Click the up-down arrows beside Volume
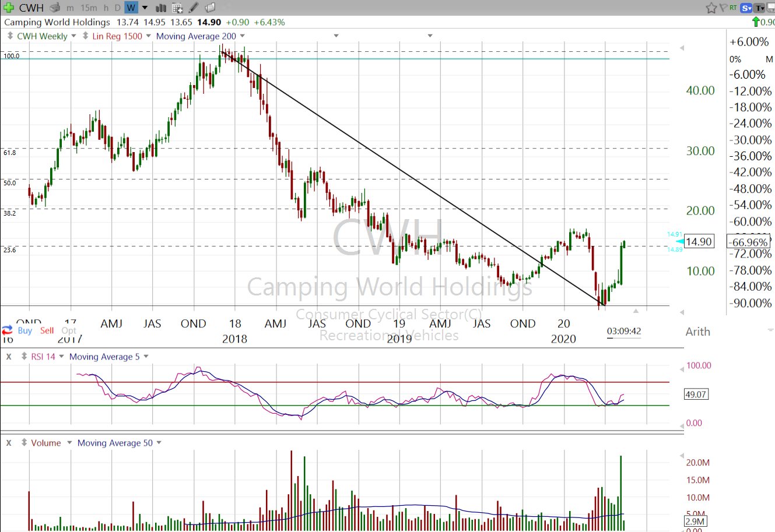The width and height of the screenshot is (775, 532). pyautogui.click(x=24, y=442)
